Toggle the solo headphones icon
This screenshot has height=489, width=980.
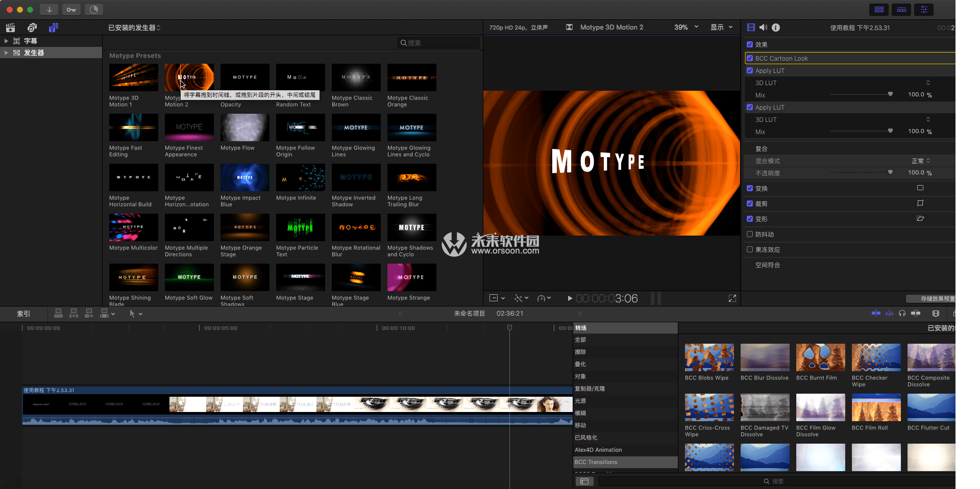(902, 313)
